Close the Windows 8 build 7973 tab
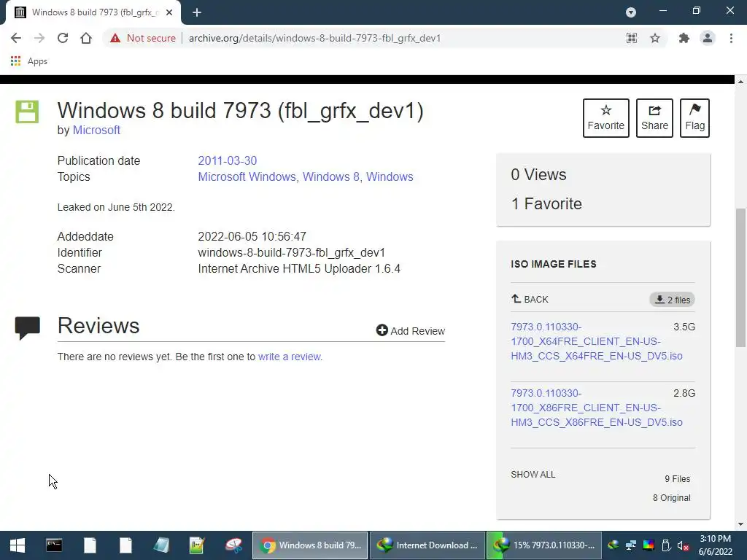The width and height of the screenshot is (747, 560). click(x=169, y=12)
